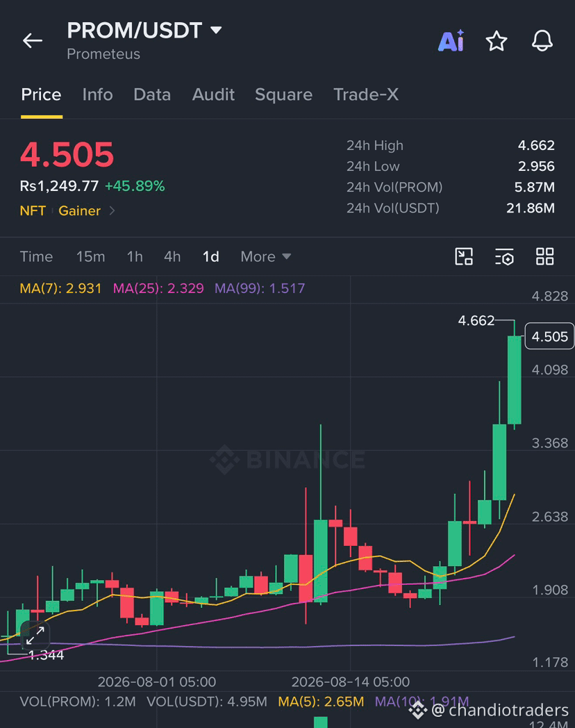Image resolution: width=575 pixels, height=728 pixels.
Task: Tap the latest tall green candlestick
Action: (514, 380)
